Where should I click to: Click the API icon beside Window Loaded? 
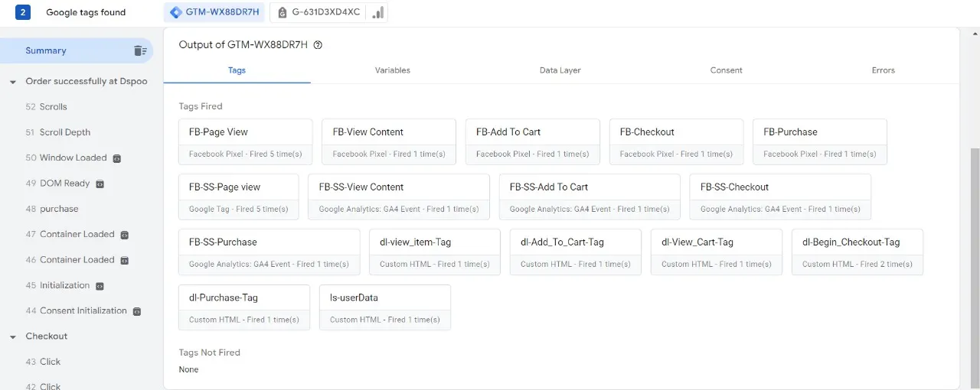click(117, 158)
